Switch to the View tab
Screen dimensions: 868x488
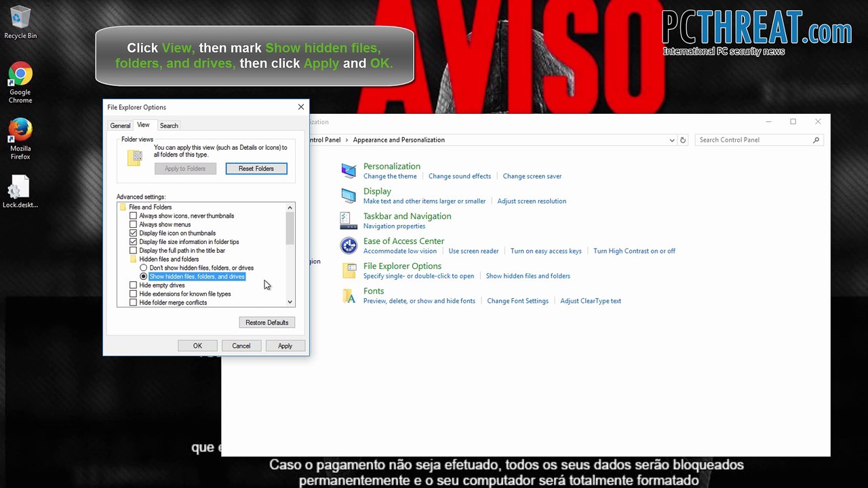[x=143, y=125]
